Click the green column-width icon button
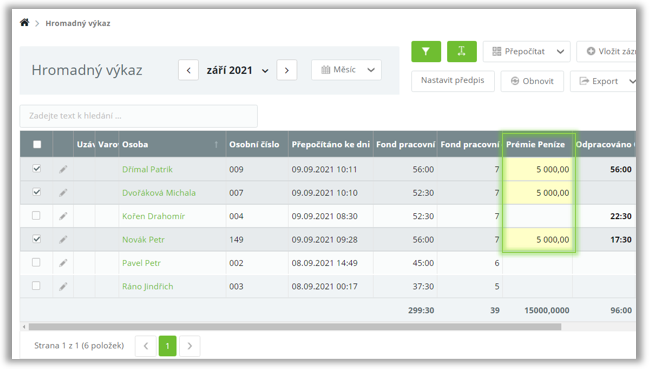Image resolution: width=650 pixels, height=369 pixels. pos(461,51)
